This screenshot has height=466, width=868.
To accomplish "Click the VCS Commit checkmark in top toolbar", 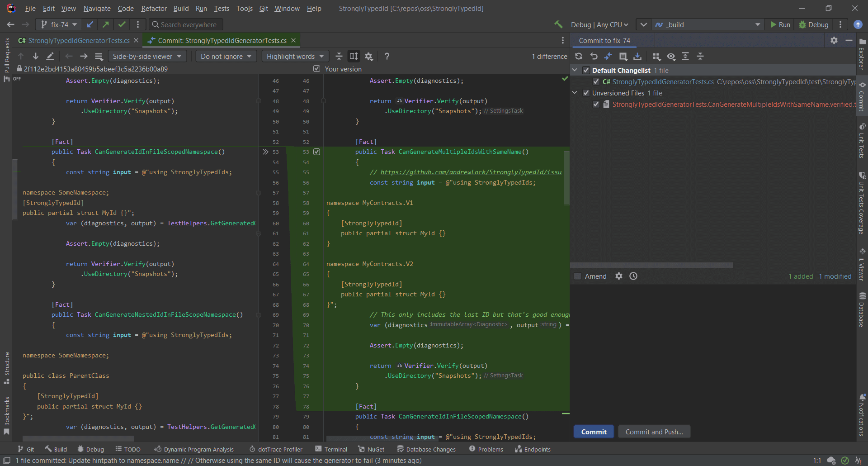I will [x=122, y=24].
